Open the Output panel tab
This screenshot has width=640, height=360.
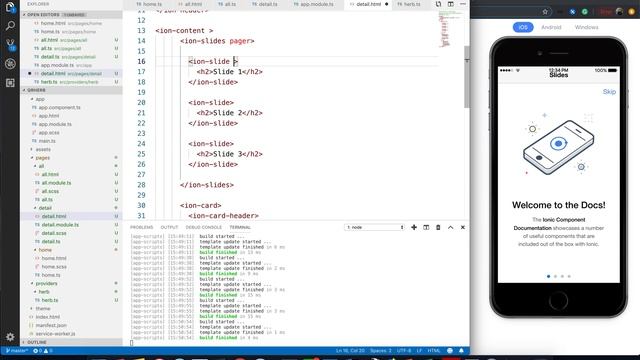coord(169,227)
